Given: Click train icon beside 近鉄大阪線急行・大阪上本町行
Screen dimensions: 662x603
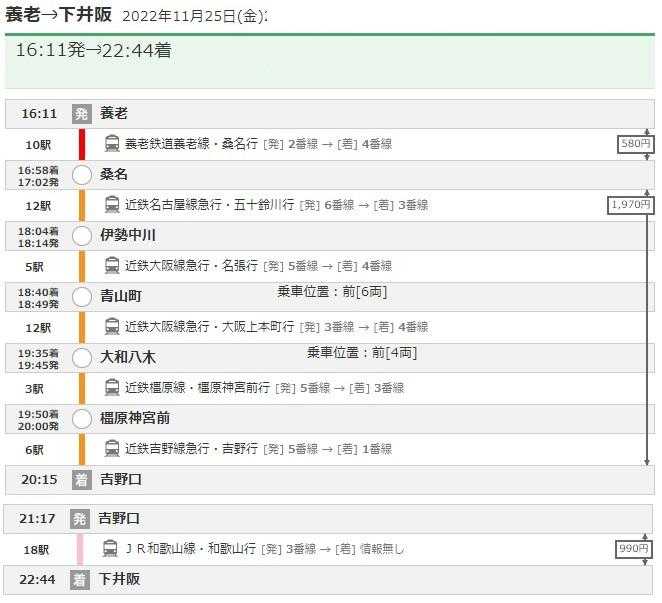Looking at the screenshot, I should (x=112, y=327).
